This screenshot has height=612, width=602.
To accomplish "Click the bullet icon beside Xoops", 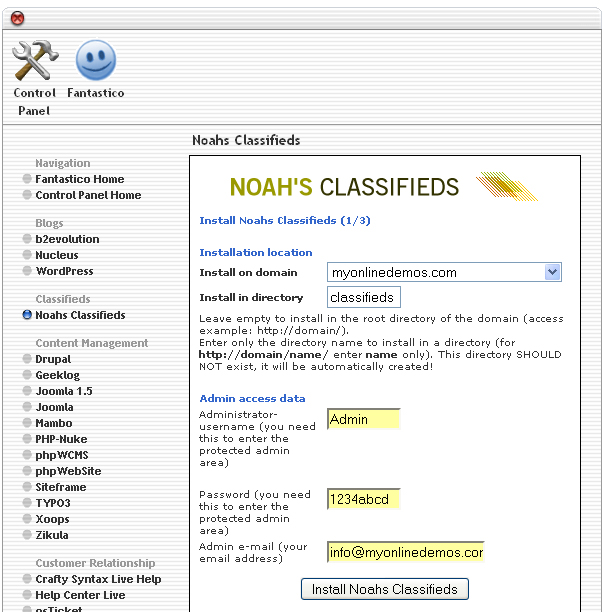I will coord(27,519).
